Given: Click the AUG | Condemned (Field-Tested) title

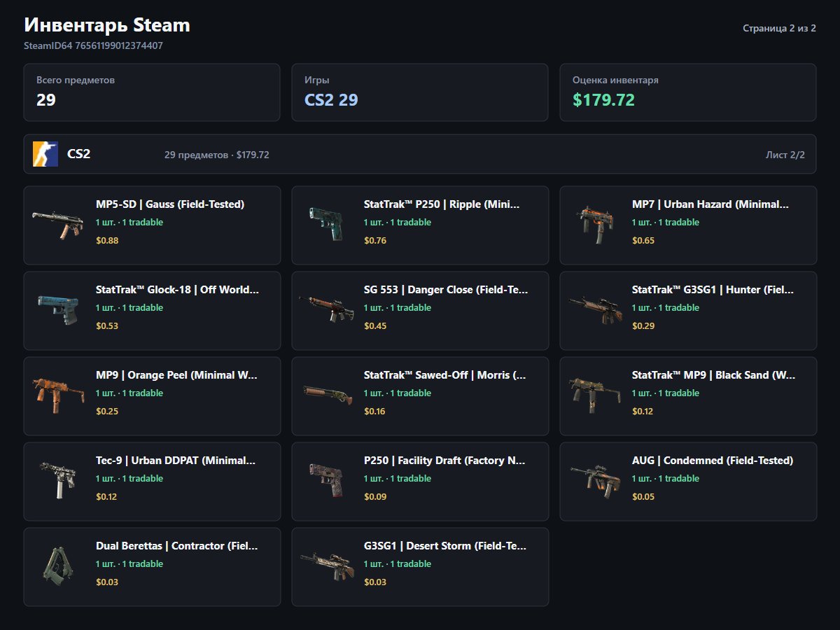Looking at the screenshot, I should click(x=713, y=461).
